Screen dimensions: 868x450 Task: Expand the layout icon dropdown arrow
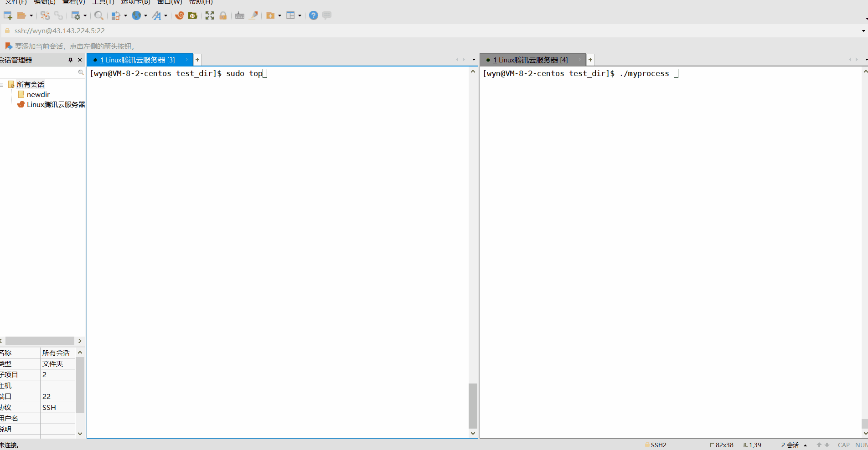(x=300, y=15)
